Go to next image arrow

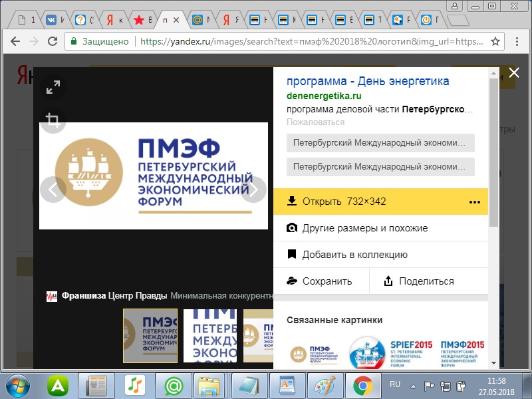254,190
